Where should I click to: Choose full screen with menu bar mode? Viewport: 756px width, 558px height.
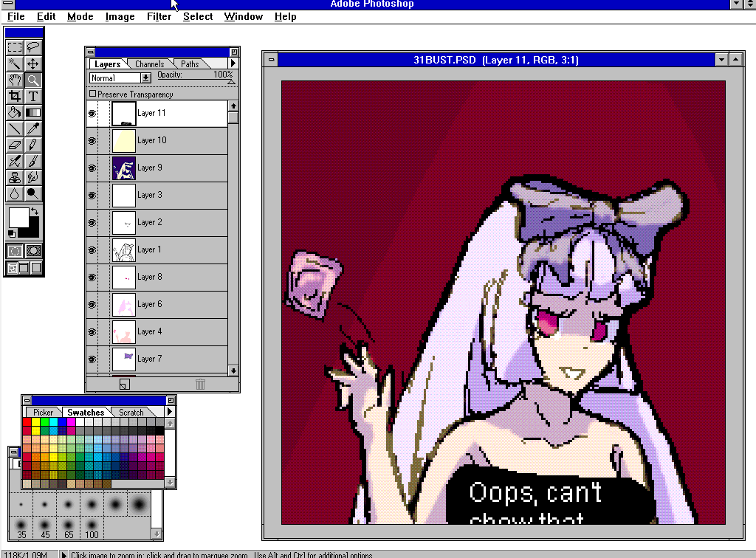(x=24, y=268)
